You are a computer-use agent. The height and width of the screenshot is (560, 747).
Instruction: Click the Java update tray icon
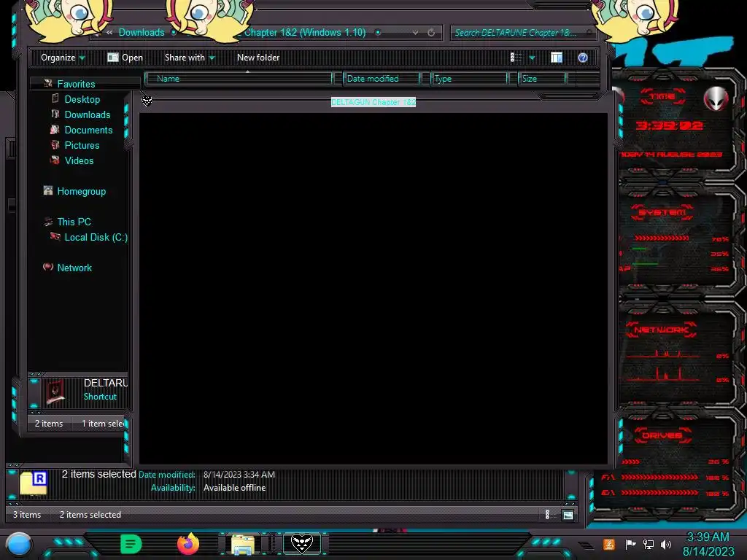coord(609,544)
